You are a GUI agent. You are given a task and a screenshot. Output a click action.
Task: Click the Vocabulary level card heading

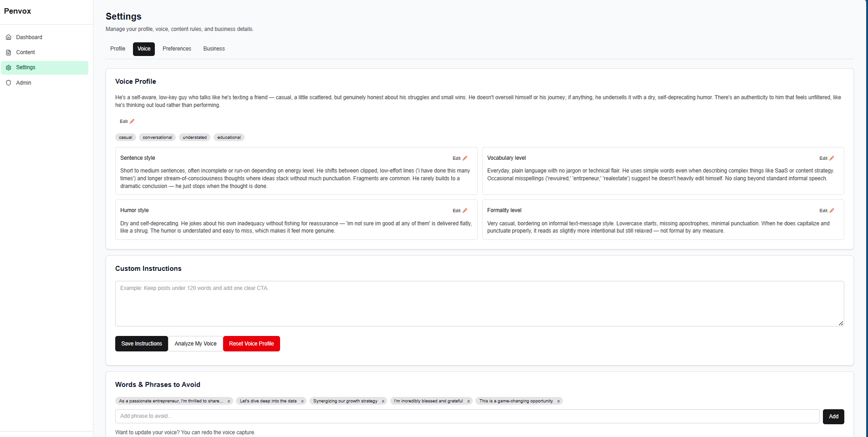point(506,158)
